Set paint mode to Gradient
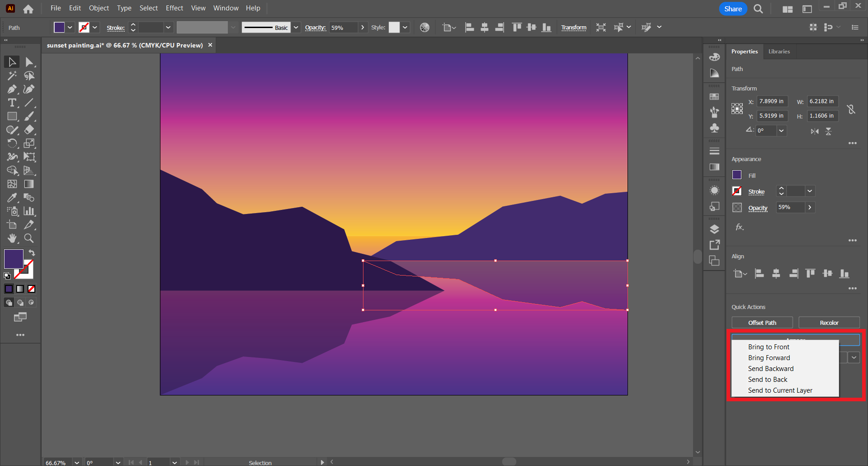The image size is (868, 466). coord(20,289)
